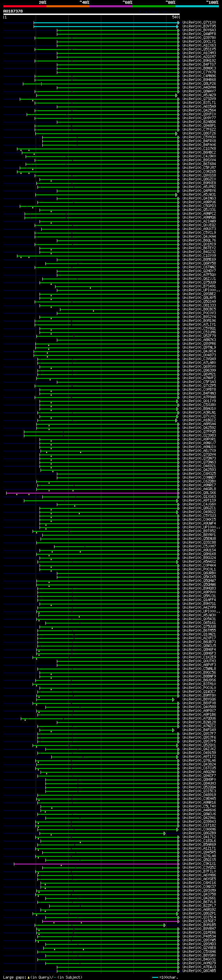
Task: Select the UniRef100_B9H192 hit label
Action: coord(199,60)
